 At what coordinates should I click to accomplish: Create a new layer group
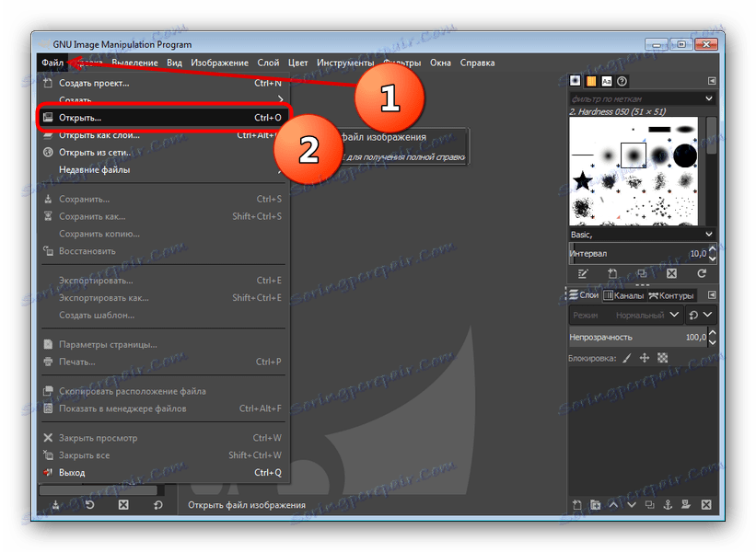596,505
